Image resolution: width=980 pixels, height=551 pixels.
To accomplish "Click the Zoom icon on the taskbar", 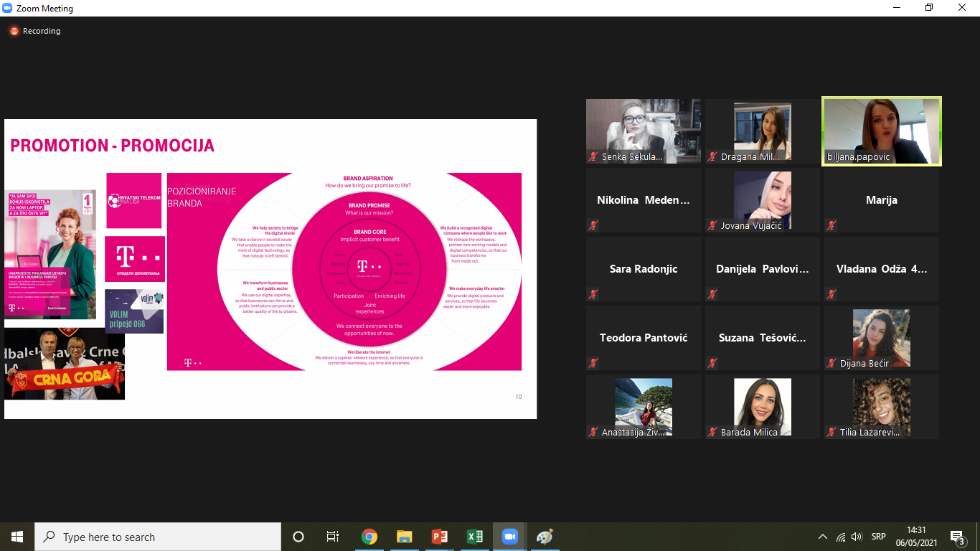I will (x=510, y=537).
